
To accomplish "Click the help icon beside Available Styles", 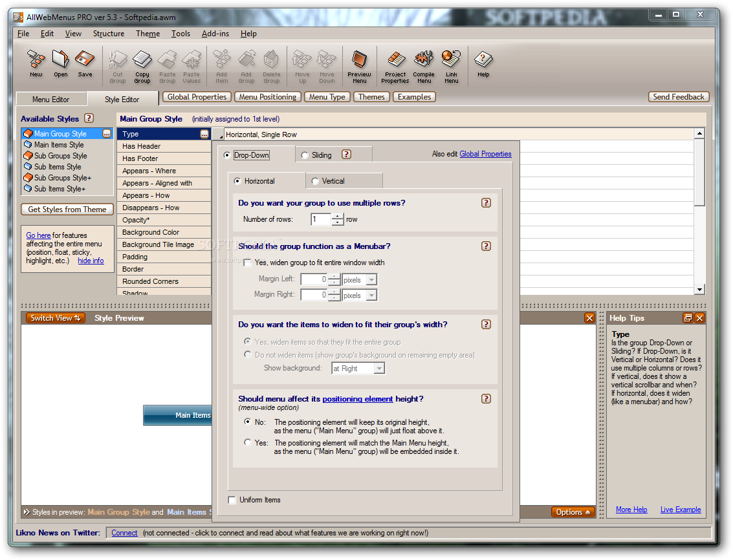I will 89,118.
